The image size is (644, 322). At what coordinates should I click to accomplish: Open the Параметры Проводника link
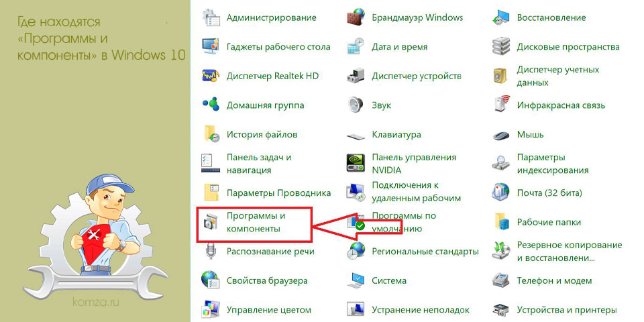(x=278, y=193)
